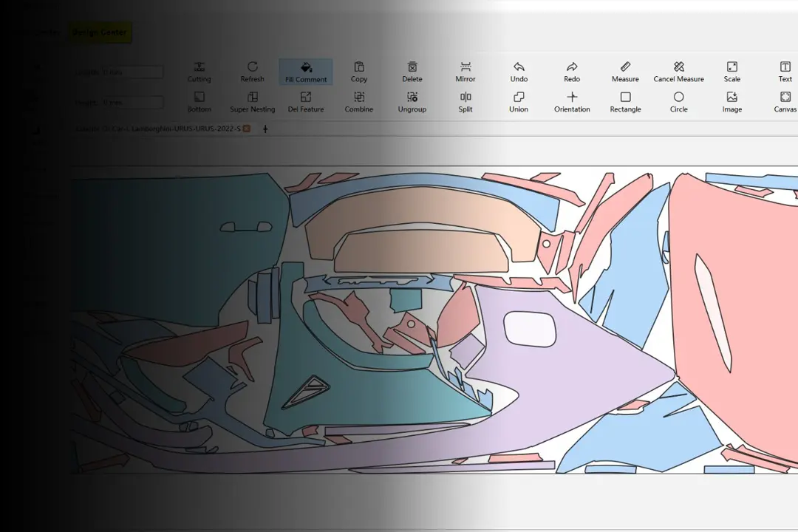Add a new tab with plus button
This screenshot has height=532, width=798.
click(x=265, y=129)
